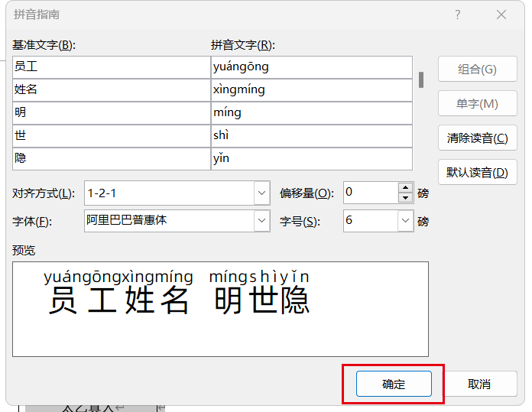The height and width of the screenshot is (412, 532).
Task: Edit the pinyin field míng
Action: point(311,112)
